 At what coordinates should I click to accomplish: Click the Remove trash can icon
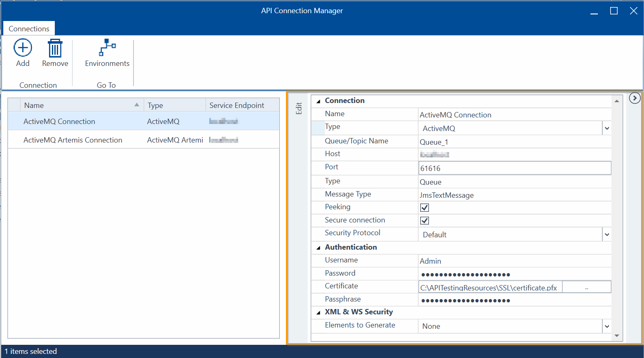tap(55, 48)
